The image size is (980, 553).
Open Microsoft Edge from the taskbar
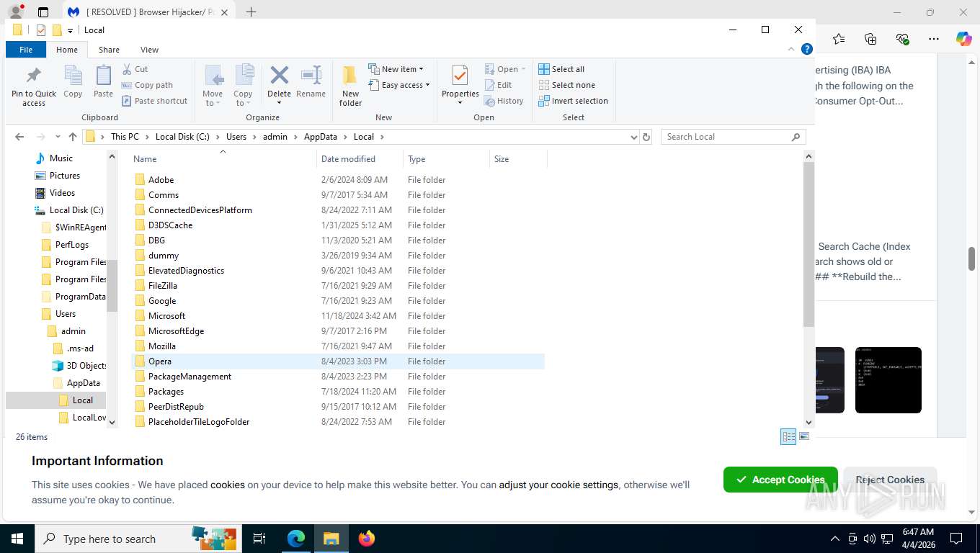(x=296, y=538)
